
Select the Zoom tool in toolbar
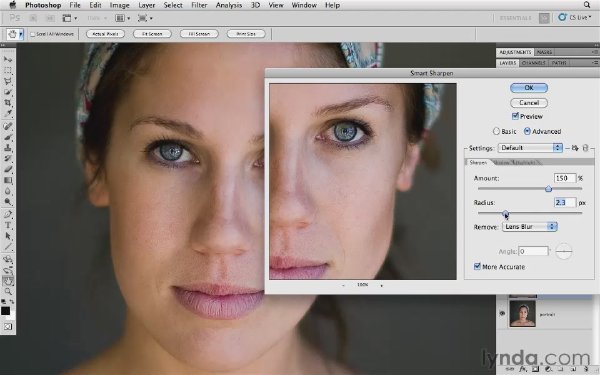[x=8, y=291]
